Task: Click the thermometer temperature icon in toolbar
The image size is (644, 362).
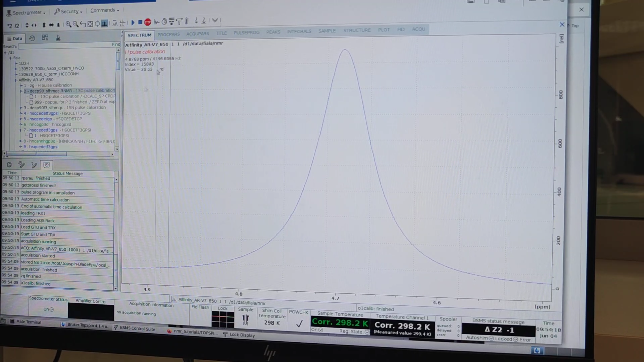Action: [x=187, y=21]
